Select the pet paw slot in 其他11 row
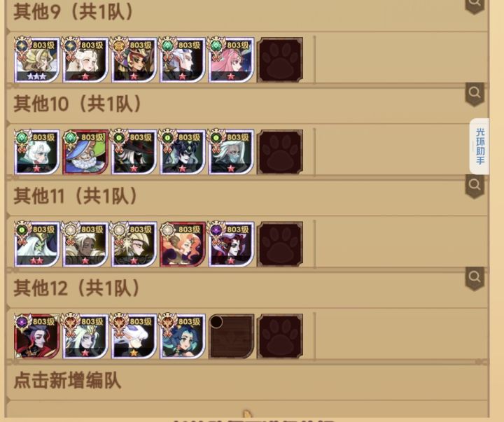The width and height of the screenshot is (504, 422). click(x=280, y=244)
